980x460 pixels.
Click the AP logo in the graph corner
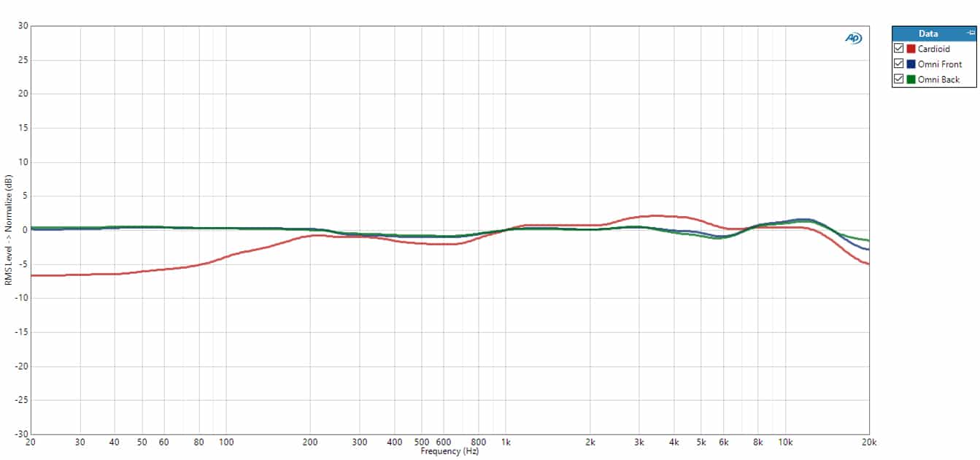point(853,38)
